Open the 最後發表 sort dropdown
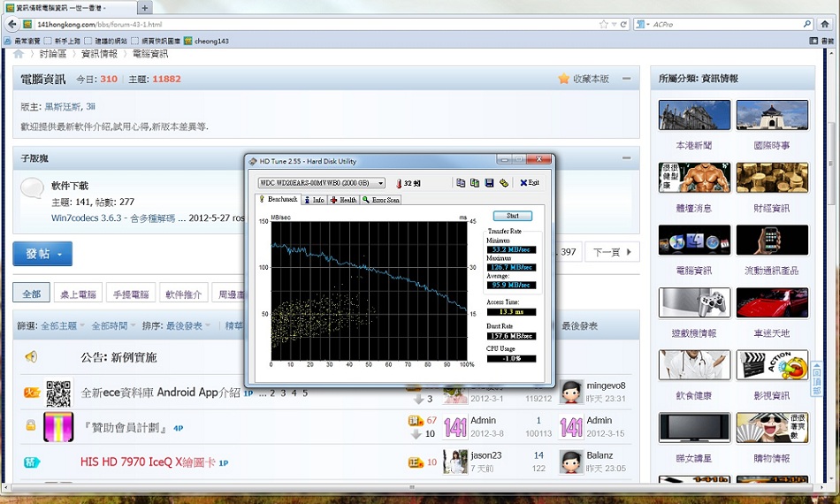 187,325
